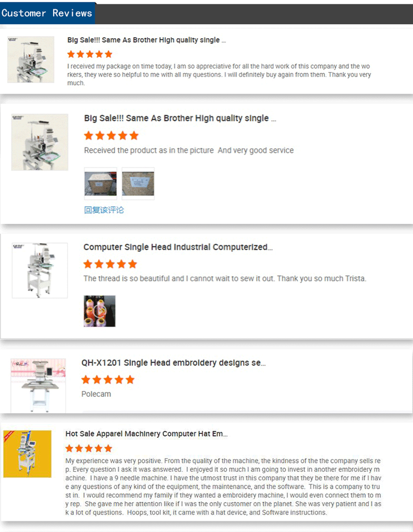Click stars on Hot Sale Apparel review

point(89,448)
